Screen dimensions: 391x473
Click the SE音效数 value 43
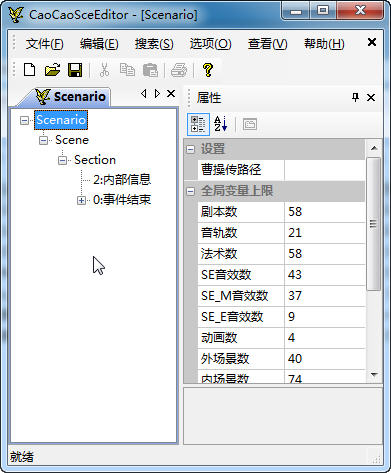point(325,275)
